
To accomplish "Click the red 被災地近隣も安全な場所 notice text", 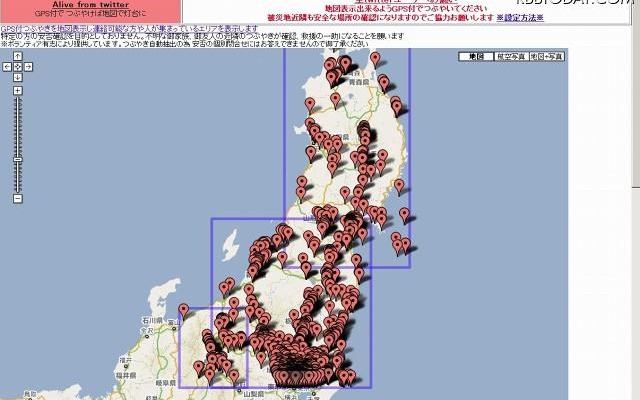I will pos(380,18).
